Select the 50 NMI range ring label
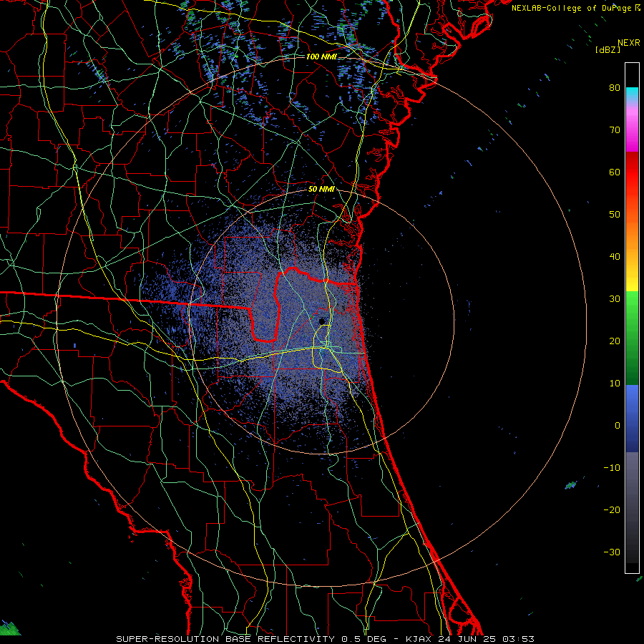Screen dimensions: 644x644 (321, 189)
